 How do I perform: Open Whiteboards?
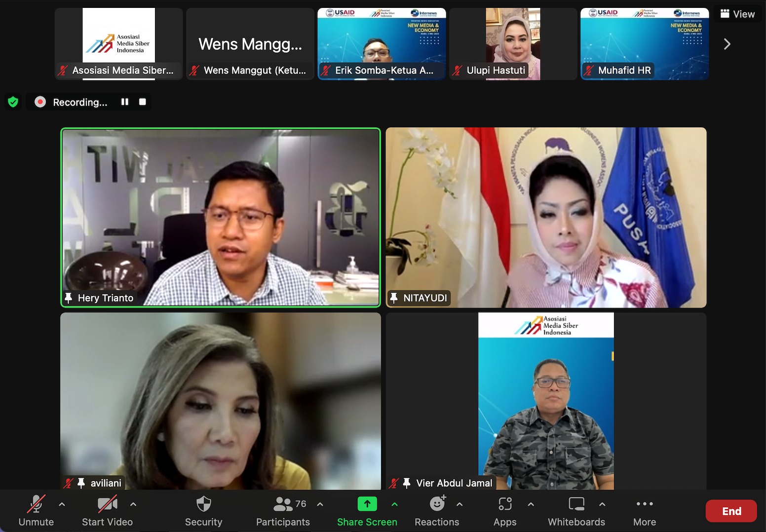point(576,511)
